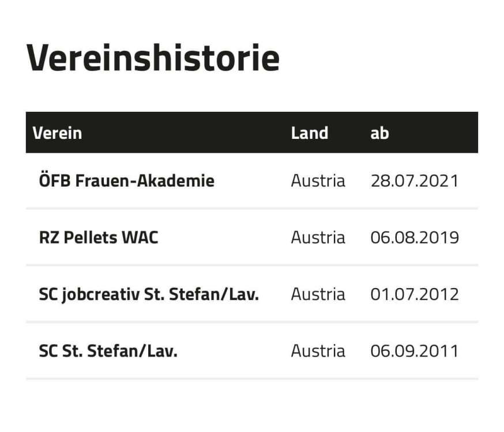Screen dimensions: 504x432
Task: Click the date 06.09.2011
Action: (x=415, y=351)
